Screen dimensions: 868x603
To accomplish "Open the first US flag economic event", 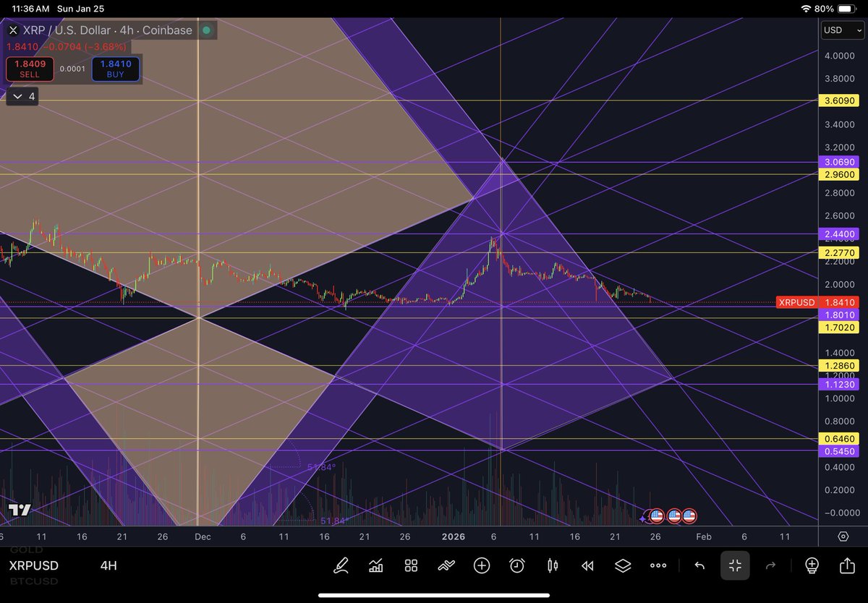I will pos(657,516).
